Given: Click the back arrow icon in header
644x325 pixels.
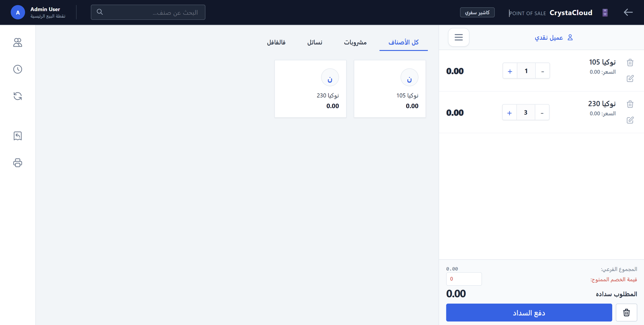Looking at the screenshot, I should [x=628, y=12].
